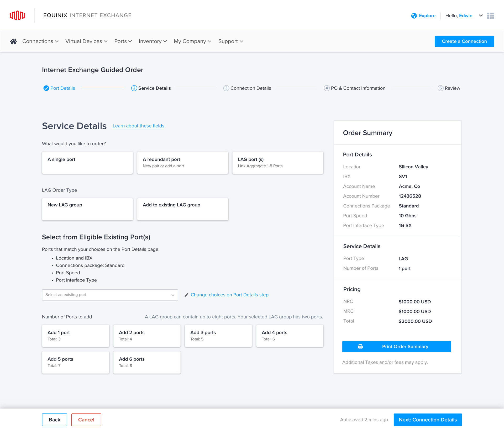Click the printer icon in Print Order Summary
This screenshot has width=504, height=431.
pos(360,347)
